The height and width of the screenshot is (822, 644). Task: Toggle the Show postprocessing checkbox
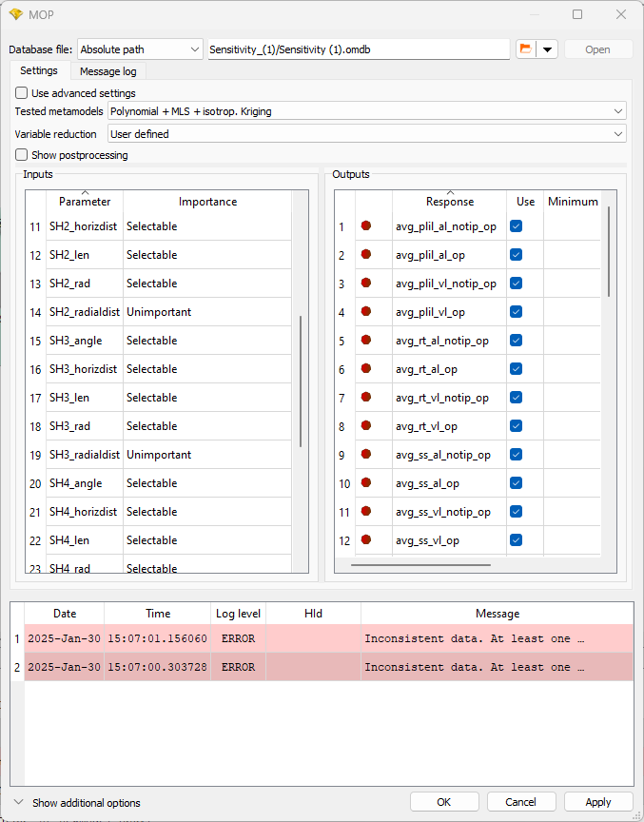pyautogui.click(x=22, y=155)
